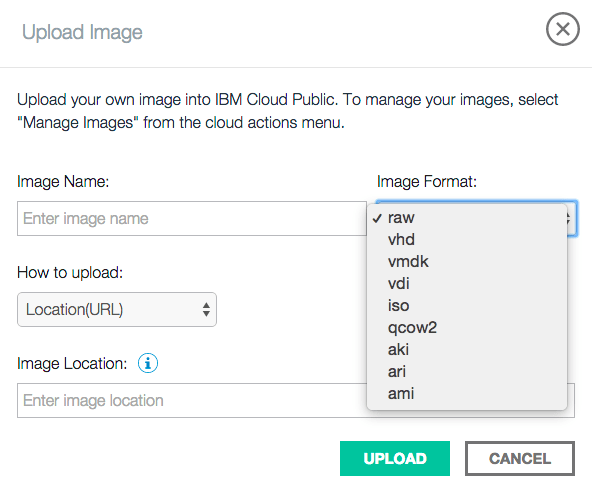Viewport: 592px width, 483px height.
Task: Open the How to upload dropdown
Action: pyautogui.click(x=117, y=309)
